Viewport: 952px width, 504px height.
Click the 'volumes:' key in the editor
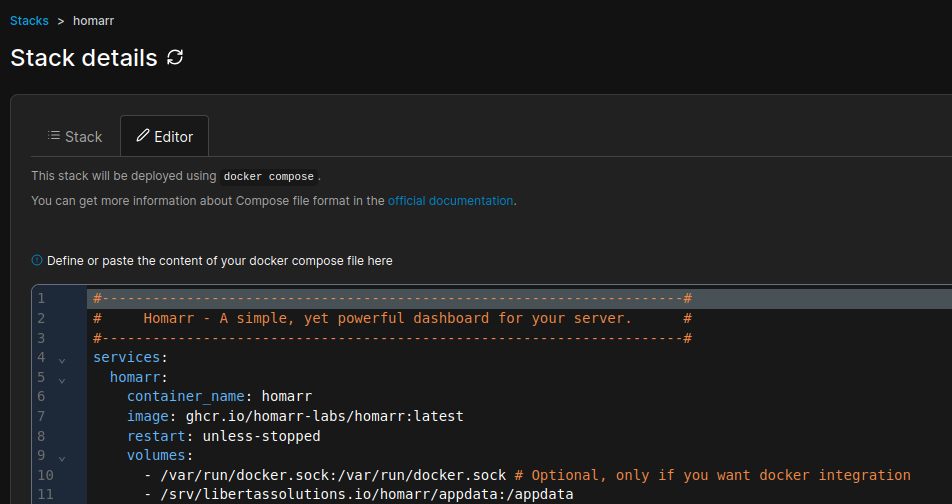[x=160, y=455]
